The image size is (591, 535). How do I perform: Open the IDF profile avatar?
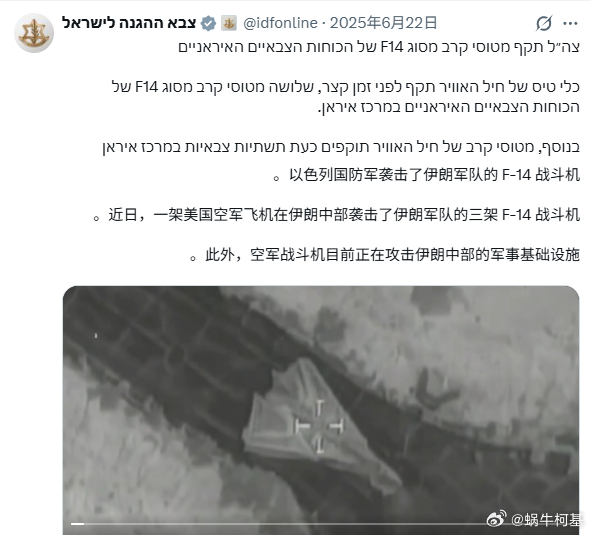[34, 33]
